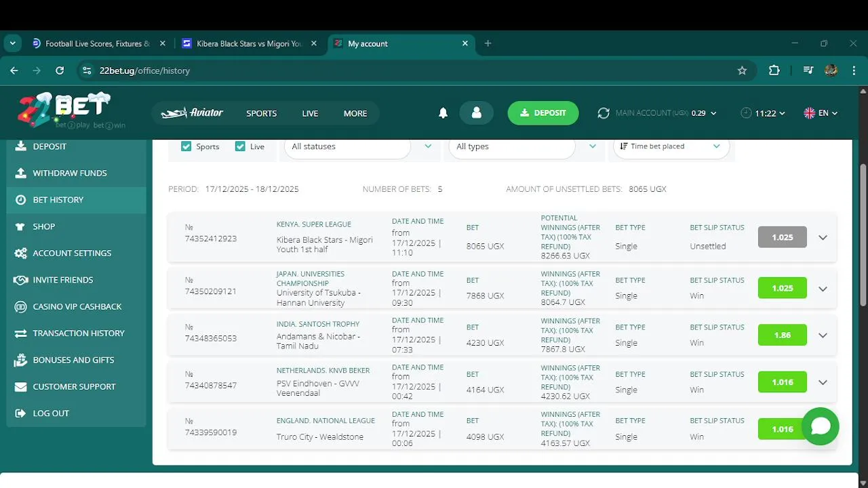Open the Time bet placed sort dropdown
Screen dimensions: 868x488
(x=671, y=146)
